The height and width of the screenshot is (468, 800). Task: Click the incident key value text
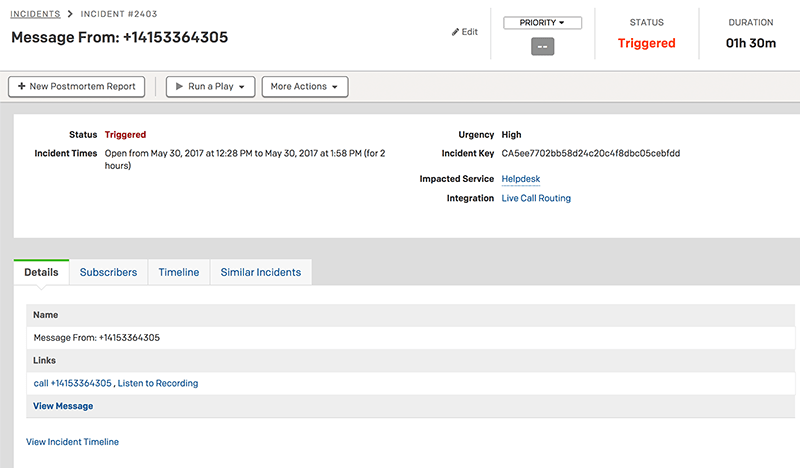coord(590,154)
